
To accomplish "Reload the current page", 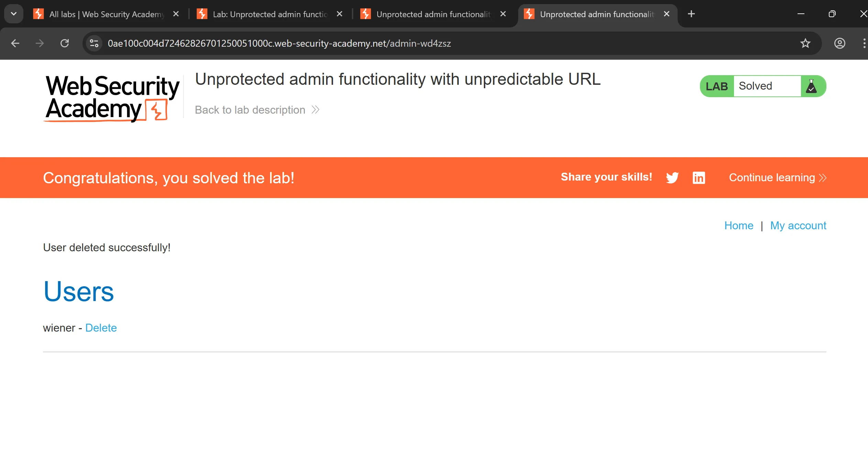I will (65, 43).
